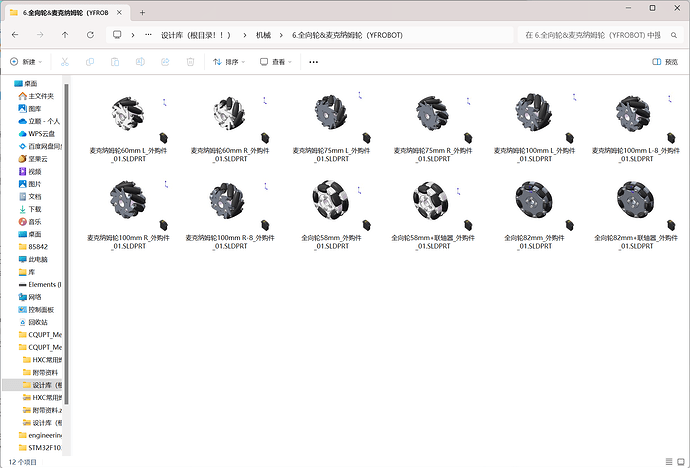The image size is (690, 468).
Task: Open 立顺 - 个人 OneDrive item
Action: point(39,121)
